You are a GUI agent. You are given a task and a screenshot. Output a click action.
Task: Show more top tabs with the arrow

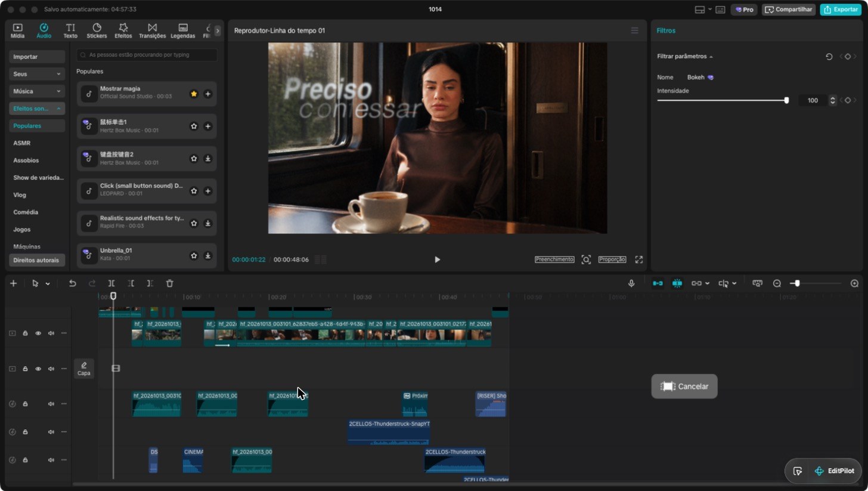pyautogui.click(x=218, y=30)
